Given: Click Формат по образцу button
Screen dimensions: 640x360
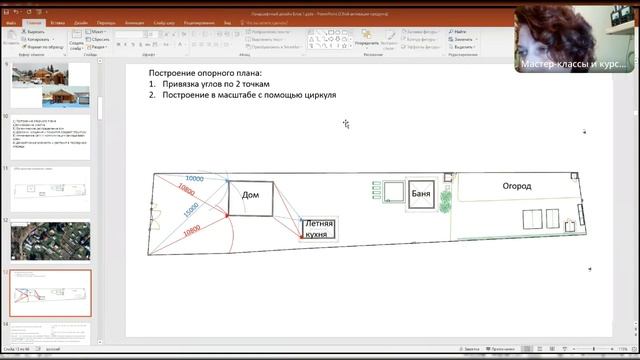Looking at the screenshot, I should tap(43, 47).
